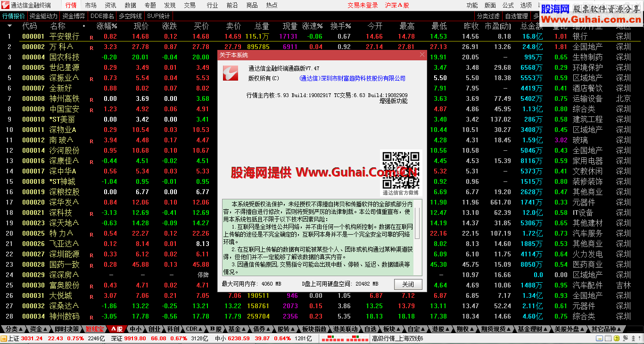Close the About dialog with the X icon

tap(422, 55)
